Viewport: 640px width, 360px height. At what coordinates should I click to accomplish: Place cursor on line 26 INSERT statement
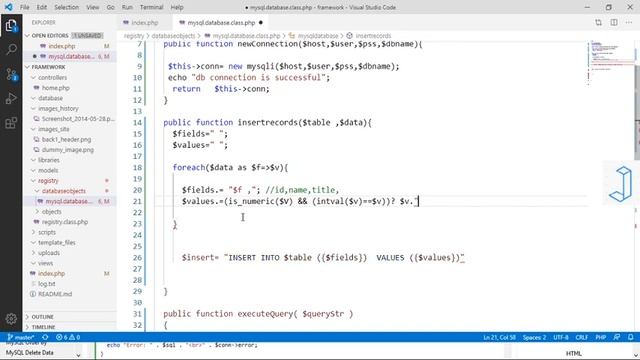tap(323, 258)
